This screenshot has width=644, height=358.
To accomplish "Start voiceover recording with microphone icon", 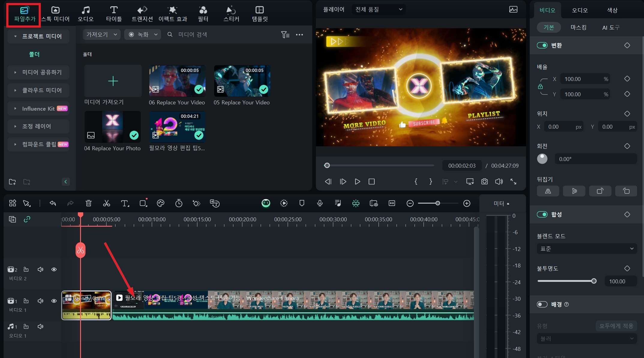I will [x=320, y=203].
